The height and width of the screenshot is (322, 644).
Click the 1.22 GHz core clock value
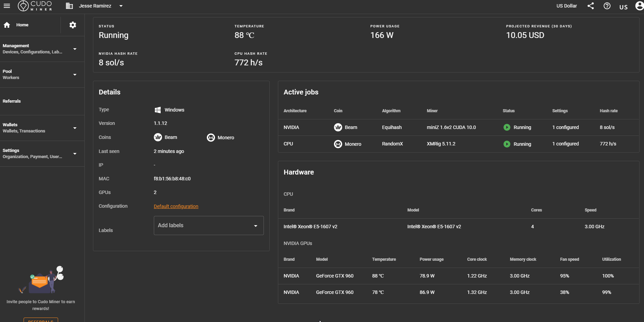[x=477, y=276]
